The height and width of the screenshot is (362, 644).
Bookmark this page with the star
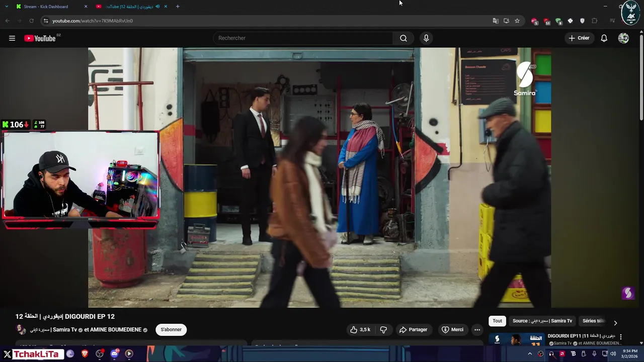click(x=517, y=21)
